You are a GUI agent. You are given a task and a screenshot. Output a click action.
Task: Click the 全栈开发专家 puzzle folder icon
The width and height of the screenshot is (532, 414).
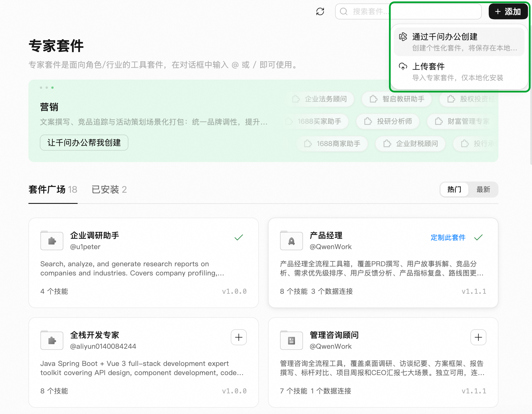coord(52,340)
